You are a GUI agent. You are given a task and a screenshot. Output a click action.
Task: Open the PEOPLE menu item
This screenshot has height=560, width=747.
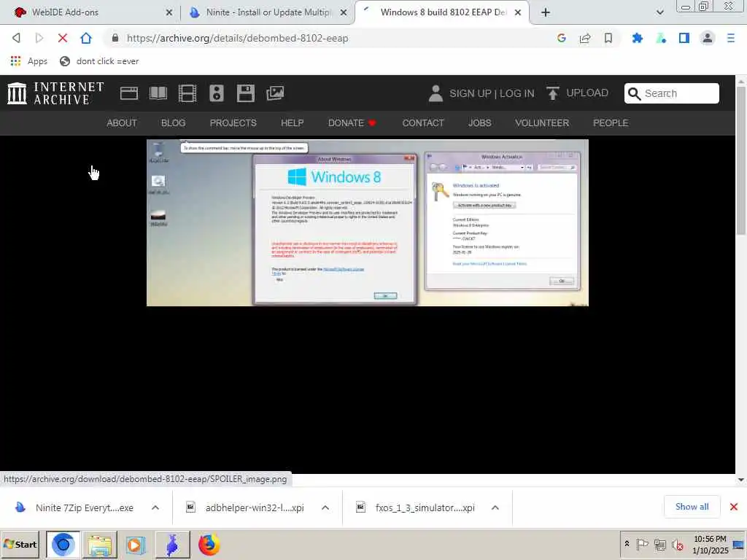[611, 122]
